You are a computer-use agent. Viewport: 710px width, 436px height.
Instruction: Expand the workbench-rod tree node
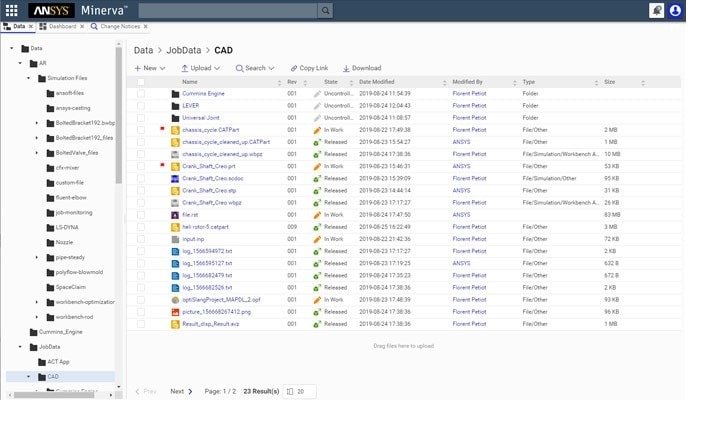(x=37, y=317)
